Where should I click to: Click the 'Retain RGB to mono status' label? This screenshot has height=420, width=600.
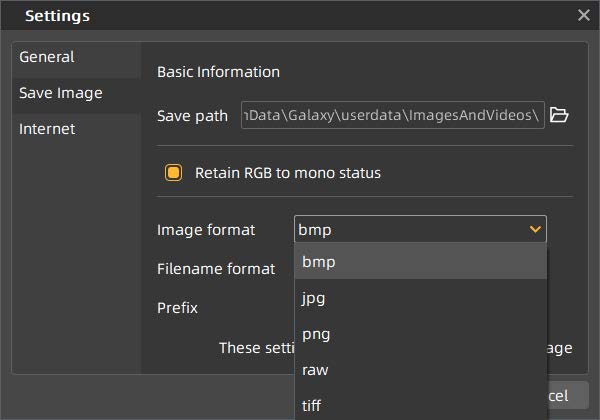288,173
